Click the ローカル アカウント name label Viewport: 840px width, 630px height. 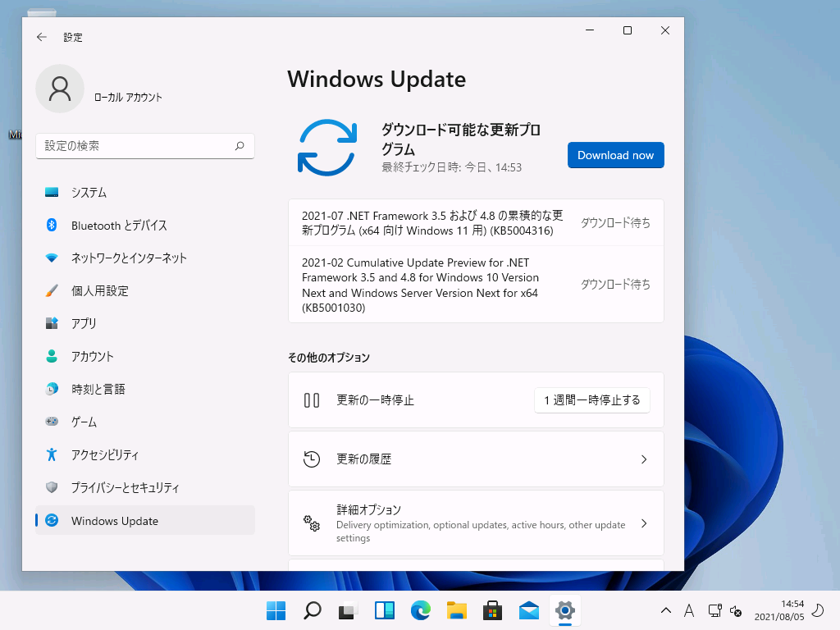(x=128, y=97)
